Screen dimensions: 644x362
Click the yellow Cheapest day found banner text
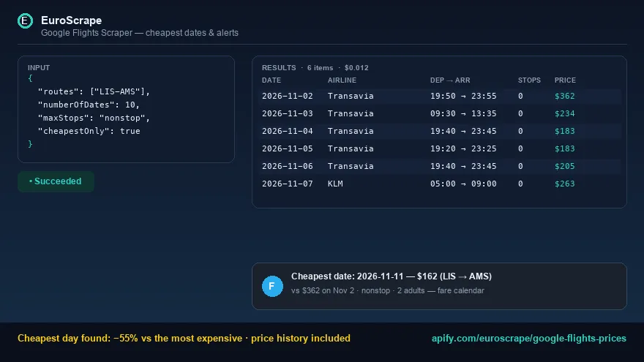(184, 339)
